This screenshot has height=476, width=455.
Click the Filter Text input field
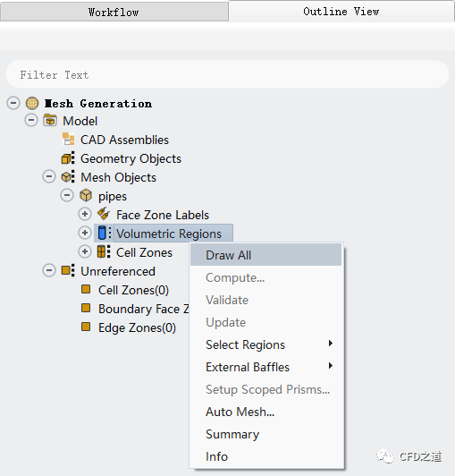point(227,74)
